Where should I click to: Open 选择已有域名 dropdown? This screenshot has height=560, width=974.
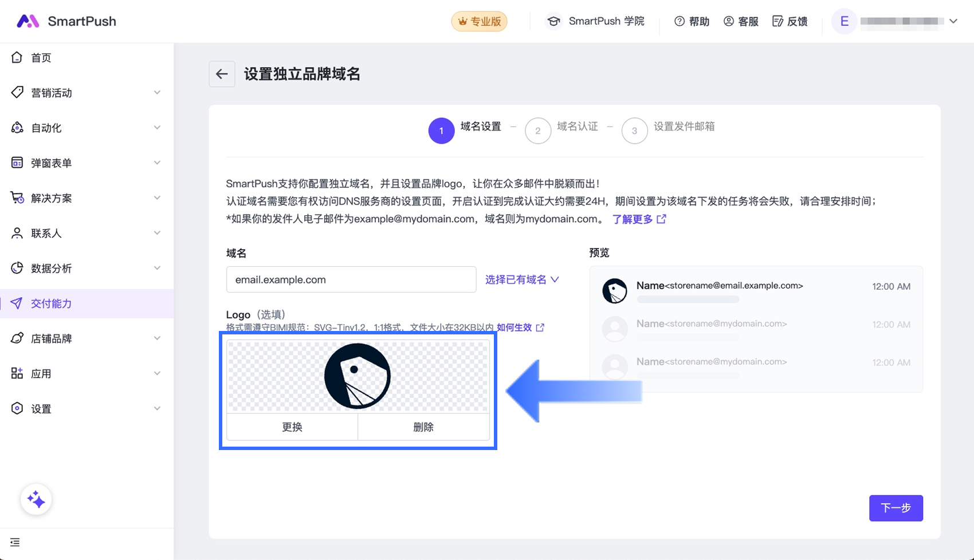click(522, 279)
